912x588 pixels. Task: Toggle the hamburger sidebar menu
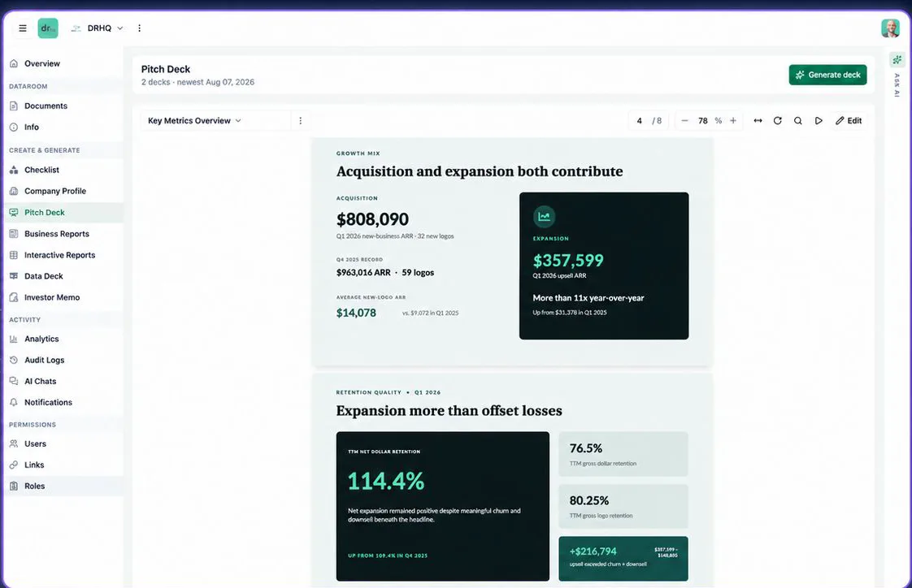(x=23, y=28)
